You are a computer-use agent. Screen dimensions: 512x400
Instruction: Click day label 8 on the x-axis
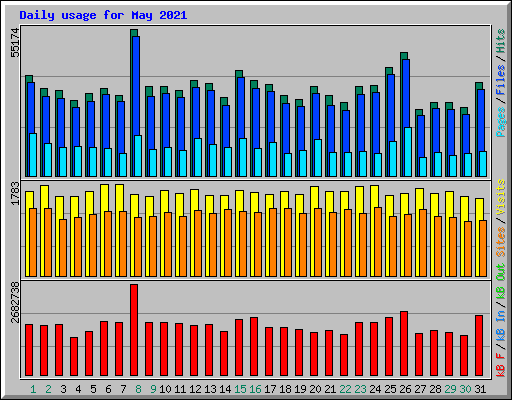pyautogui.click(x=138, y=389)
